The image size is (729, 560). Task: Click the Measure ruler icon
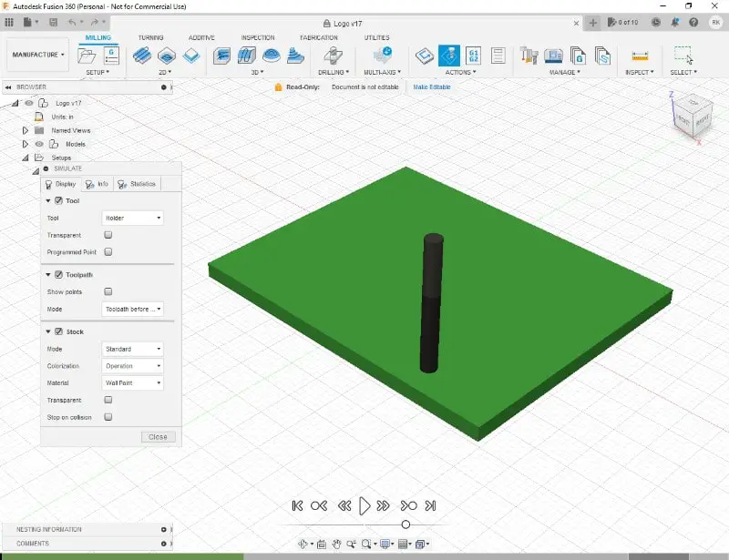point(640,56)
